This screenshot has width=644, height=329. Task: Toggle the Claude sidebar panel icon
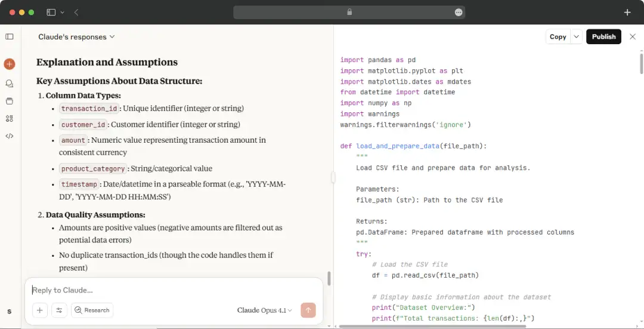point(10,36)
